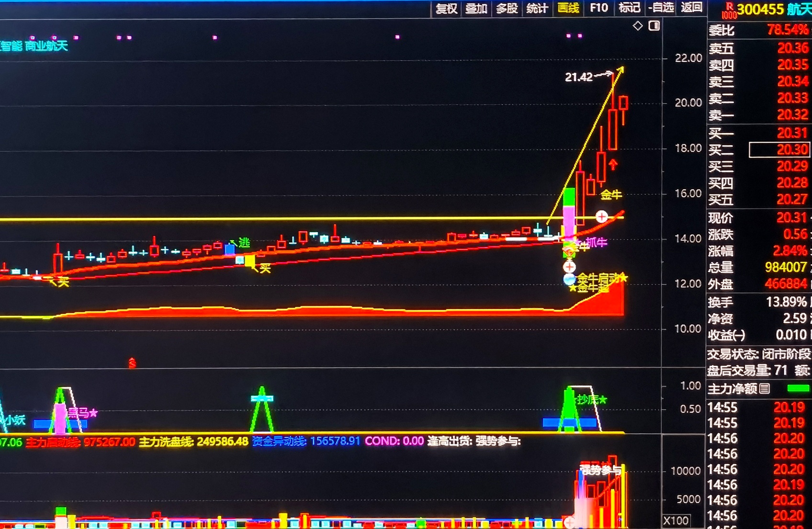Screen dimensions: 812x529
Task: Click the 主力启动线 indicator value
Action: [x=81, y=442]
